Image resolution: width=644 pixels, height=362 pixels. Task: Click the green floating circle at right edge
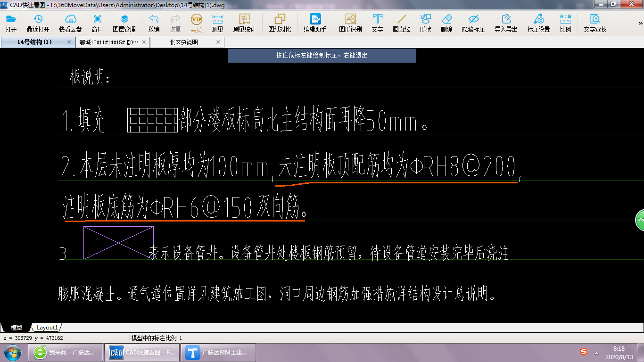tap(640, 220)
